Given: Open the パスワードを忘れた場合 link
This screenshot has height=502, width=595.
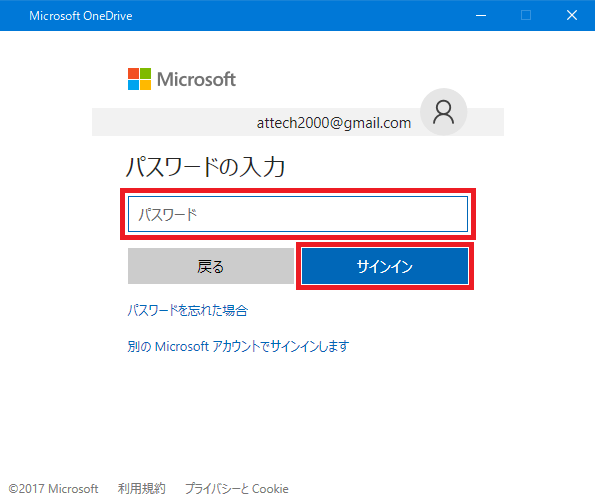Looking at the screenshot, I should (x=187, y=310).
